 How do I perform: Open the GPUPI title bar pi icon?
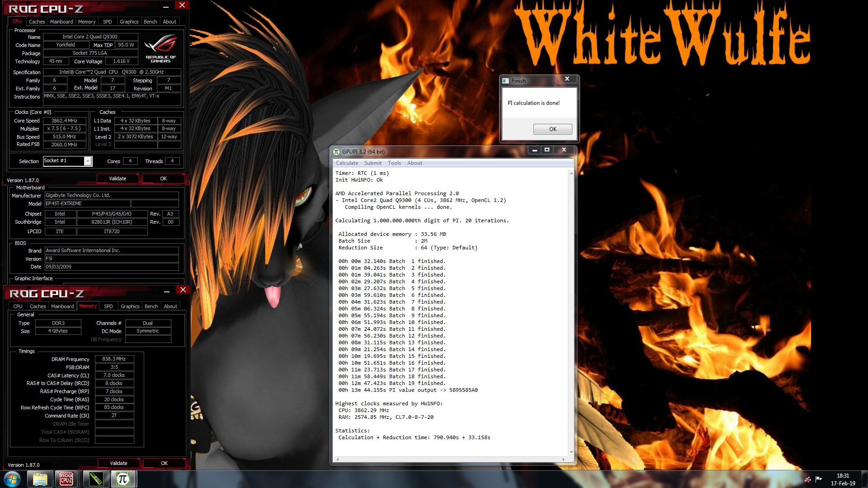tap(336, 152)
